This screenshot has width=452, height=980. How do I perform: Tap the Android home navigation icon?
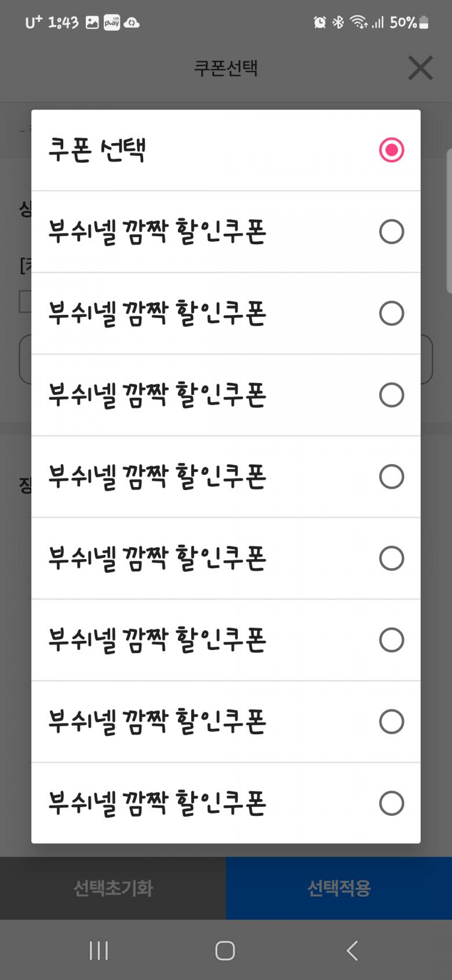pos(225,951)
